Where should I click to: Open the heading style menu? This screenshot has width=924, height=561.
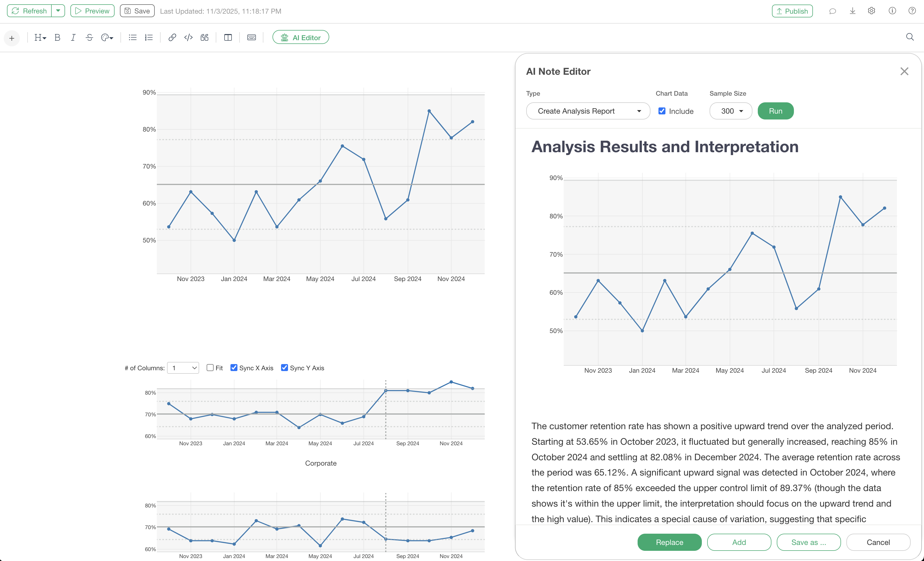point(40,38)
